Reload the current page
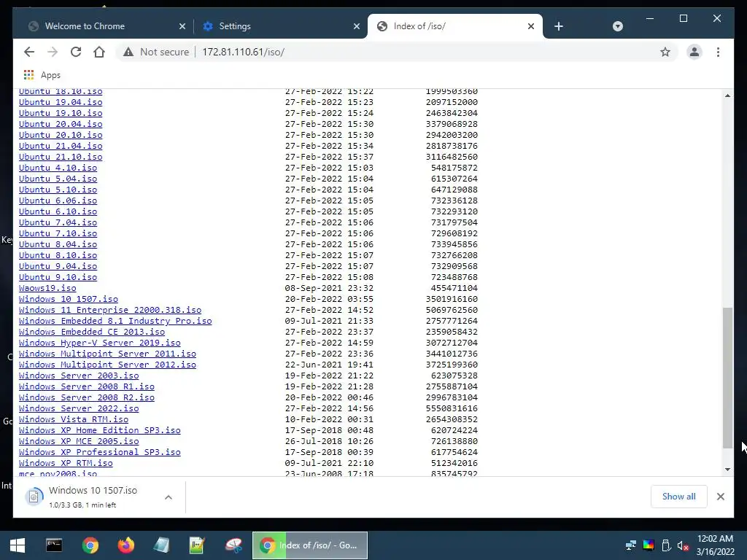This screenshot has width=747, height=560. (x=76, y=52)
